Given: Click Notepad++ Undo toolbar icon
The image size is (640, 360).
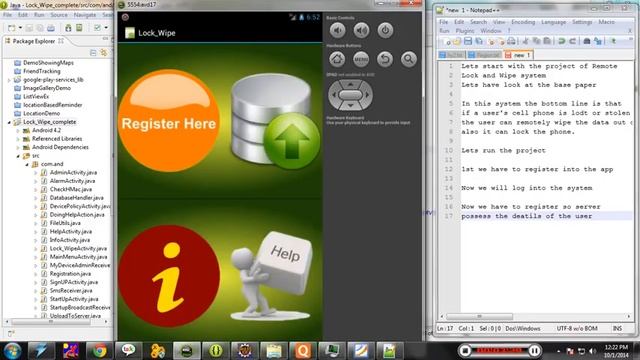Looking at the screenshot, I should click(x=562, y=41).
